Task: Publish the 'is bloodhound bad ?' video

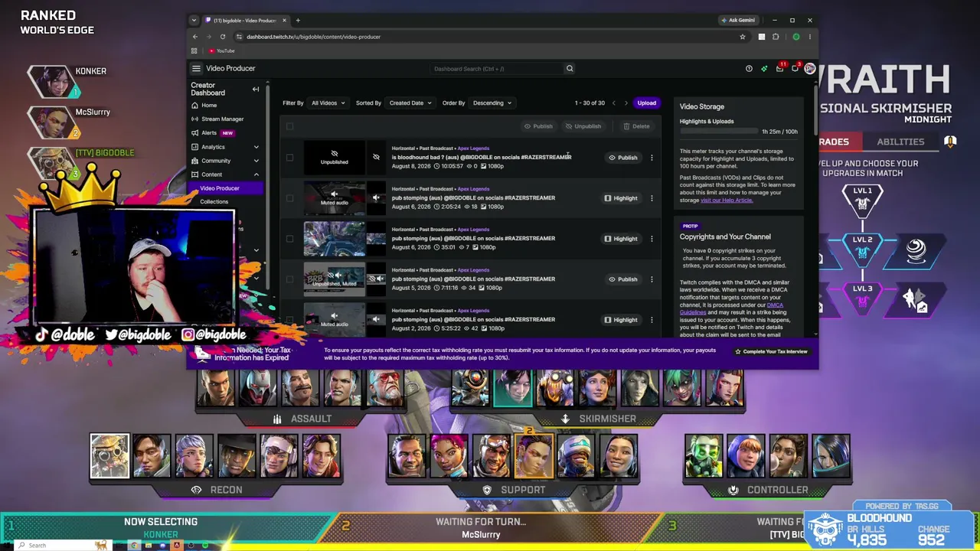Action: 622,158
